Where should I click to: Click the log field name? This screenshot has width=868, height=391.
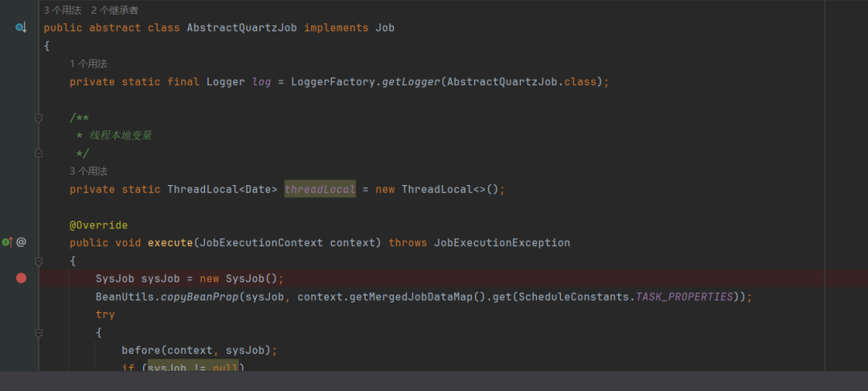pyautogui.click(x=261, y=82)
